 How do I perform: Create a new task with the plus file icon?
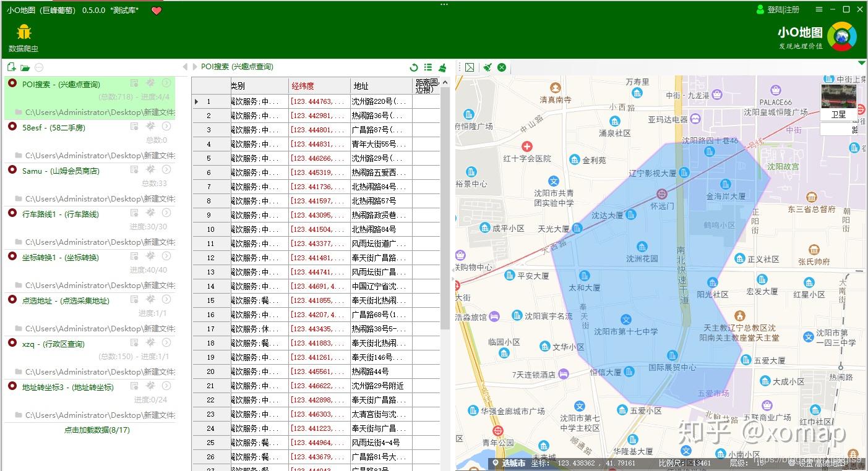click(x=11, y=67)
